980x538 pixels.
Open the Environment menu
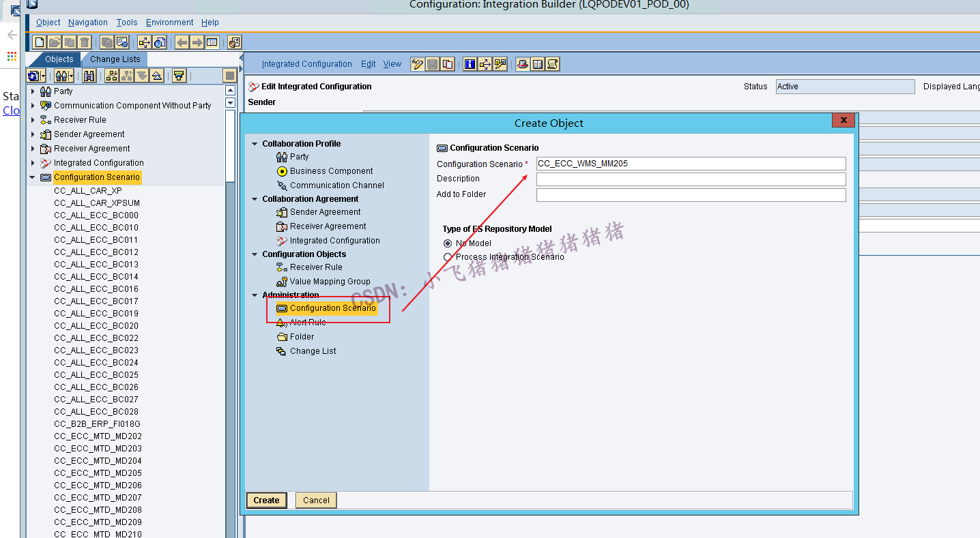(x=170, y=23)
